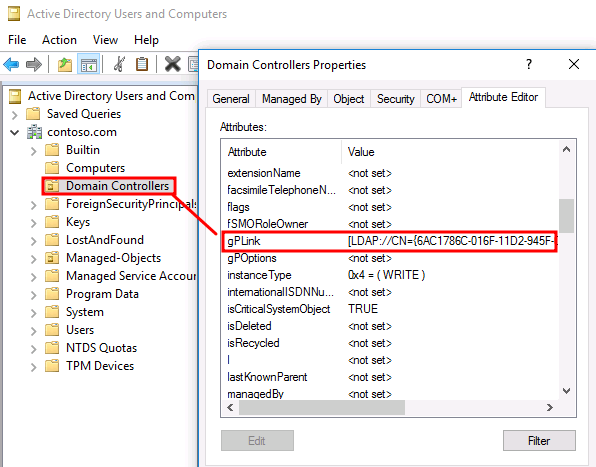Click the Cut scissors toolbar icon
596x467 pixels.
tap(120, 64)
